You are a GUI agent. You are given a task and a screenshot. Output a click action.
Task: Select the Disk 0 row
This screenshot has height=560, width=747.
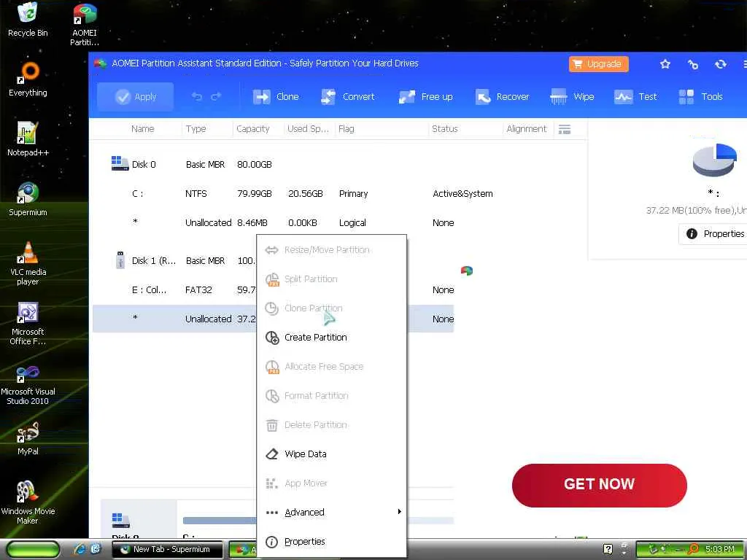click(x=273, y=164)
